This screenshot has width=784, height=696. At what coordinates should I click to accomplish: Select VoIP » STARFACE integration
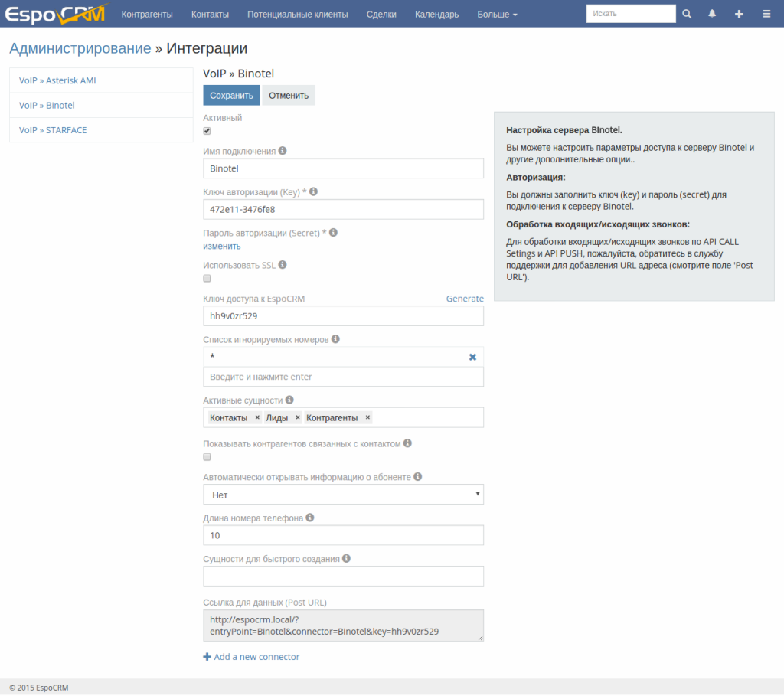pos(53,130)
